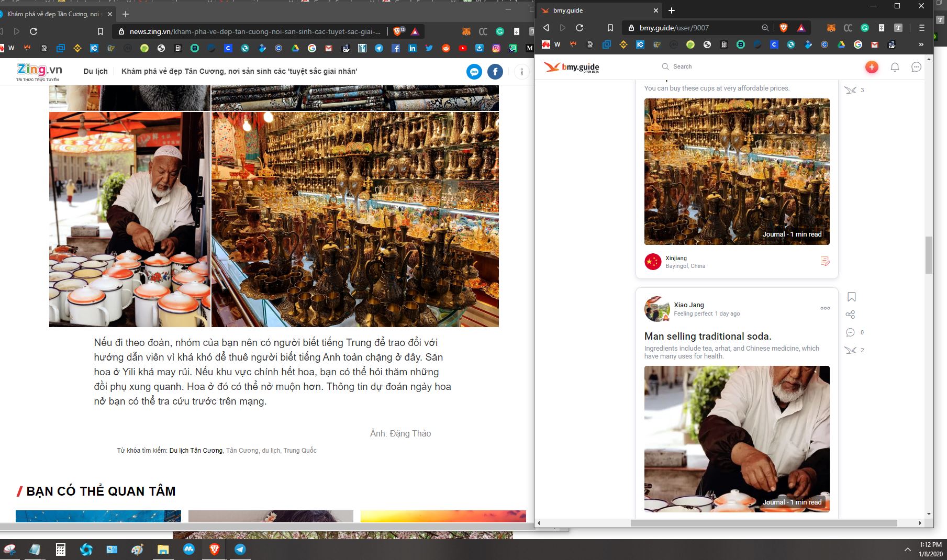This screenshot has height=560, width=947.
Task: Reload the bmy.guide page
Action: (x=580, y=28)
